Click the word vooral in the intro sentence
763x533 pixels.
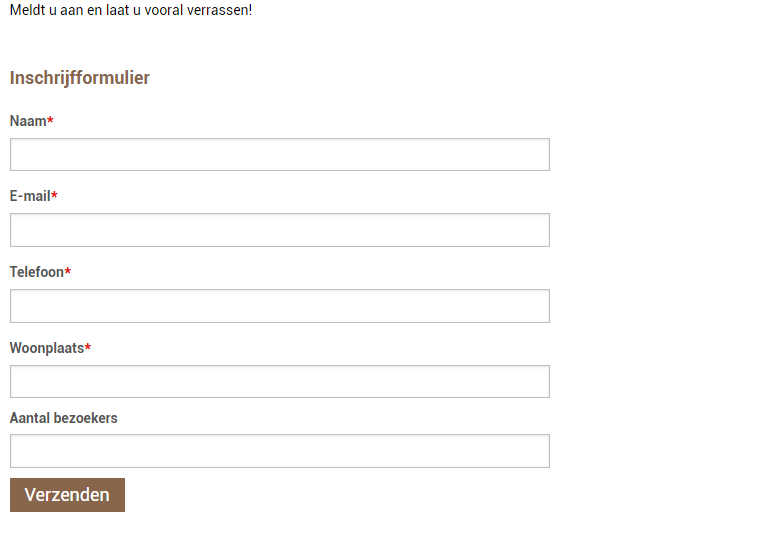coord(166,10)
